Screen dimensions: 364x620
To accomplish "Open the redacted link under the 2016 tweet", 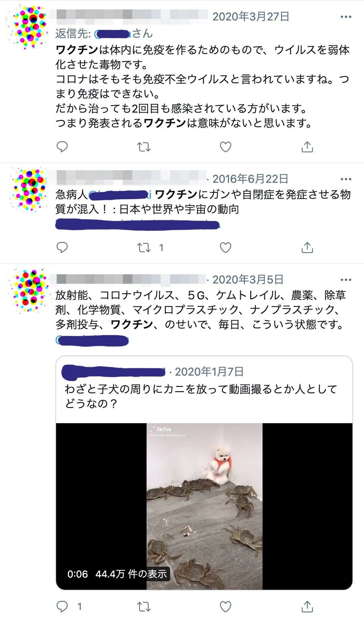I will click(x=138, y=224).
